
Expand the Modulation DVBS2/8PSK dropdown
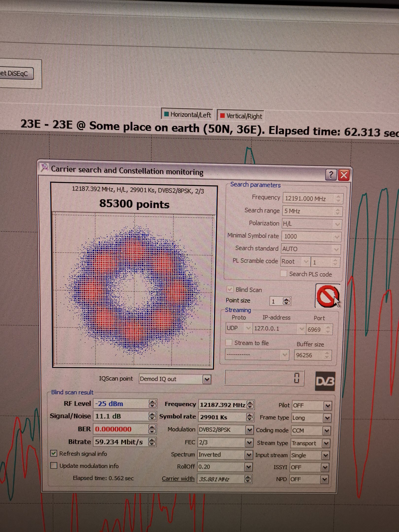click(249, 430)
